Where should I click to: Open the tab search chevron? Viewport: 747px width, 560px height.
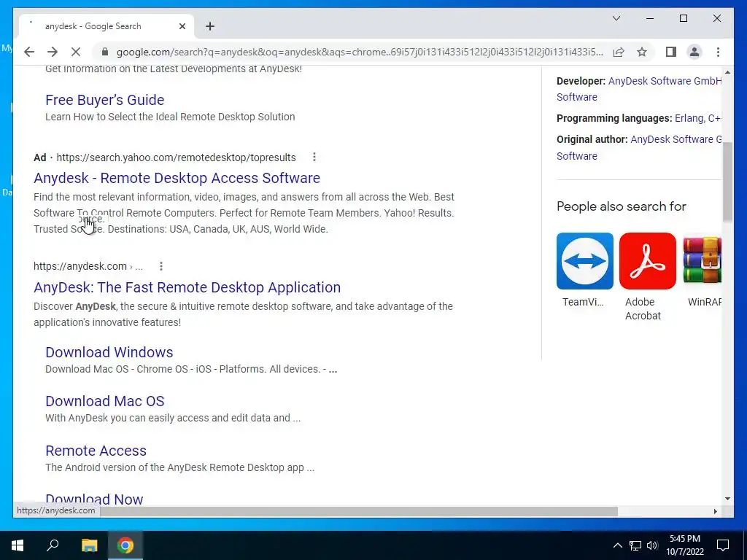pyautogui.click(x=616, y=18)
